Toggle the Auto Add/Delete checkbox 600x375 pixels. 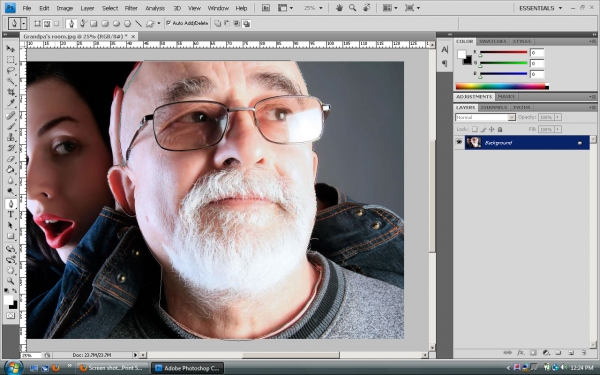coord(168,23)
